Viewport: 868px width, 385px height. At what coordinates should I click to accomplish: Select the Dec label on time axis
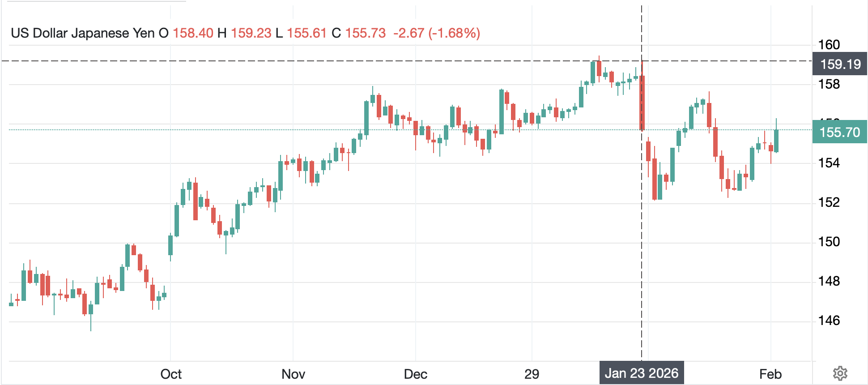point(415,374)
